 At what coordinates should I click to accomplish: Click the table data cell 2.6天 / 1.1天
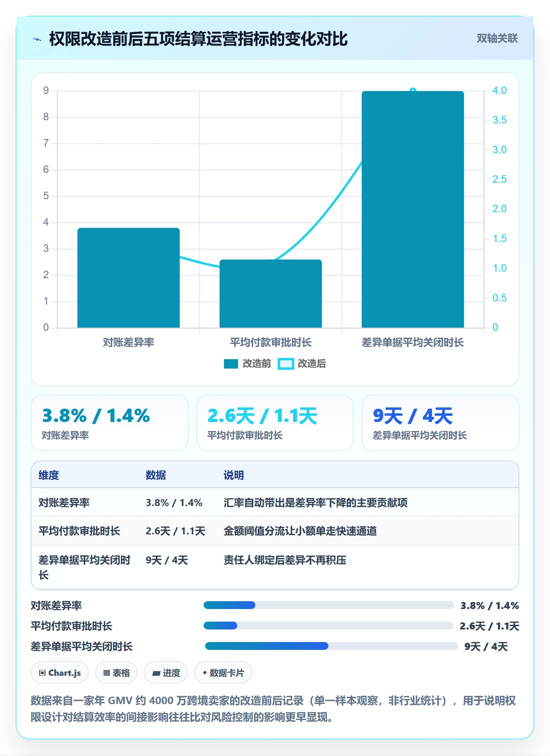click(x=175, y=531)
